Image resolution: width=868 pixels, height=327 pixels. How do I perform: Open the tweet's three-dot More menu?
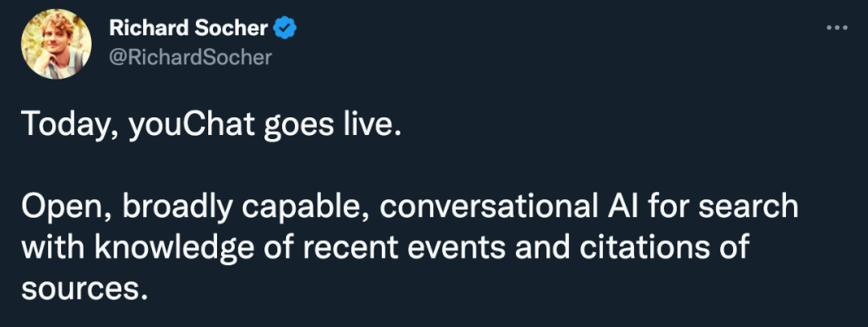[x=837, y=28]
